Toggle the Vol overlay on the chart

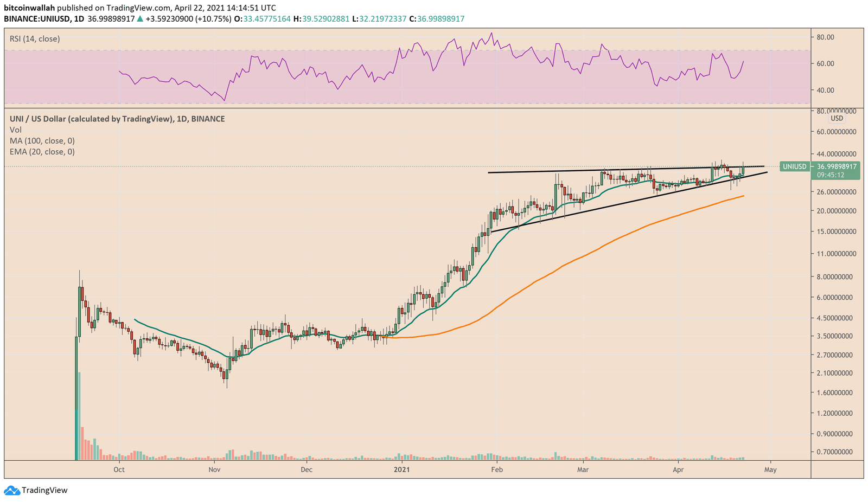pyautogui.click(x=15, y=130)
